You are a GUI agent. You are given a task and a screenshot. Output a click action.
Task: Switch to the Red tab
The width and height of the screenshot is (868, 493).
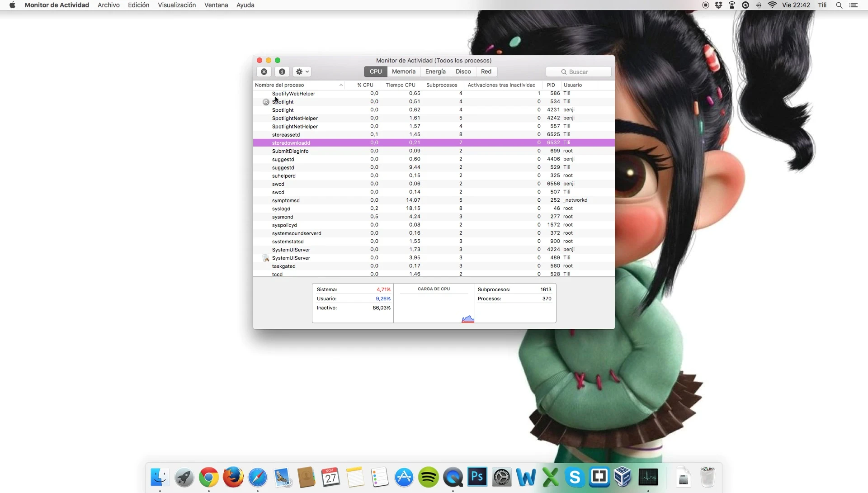pos(486,71)
